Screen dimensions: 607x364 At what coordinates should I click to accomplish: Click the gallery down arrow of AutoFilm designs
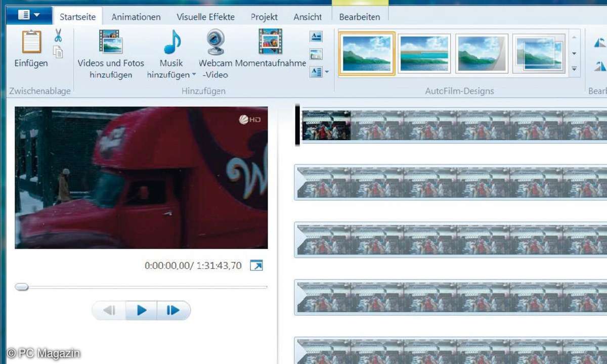pyautogui.click(x=574, y=53)
